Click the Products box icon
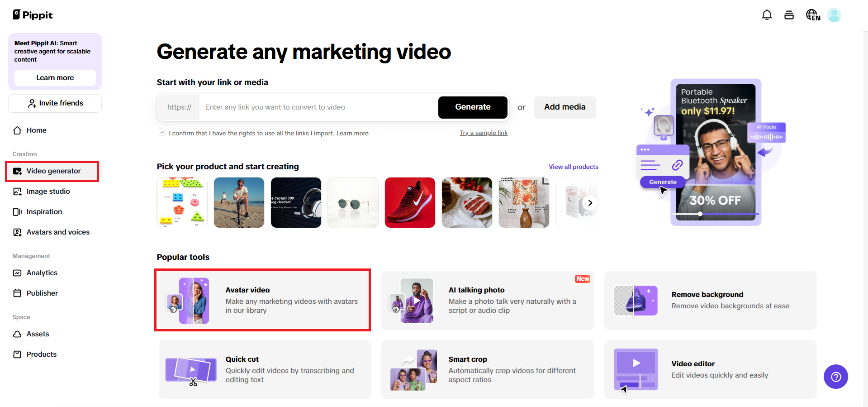Screen dimensions: 868x407 (17, 354)
